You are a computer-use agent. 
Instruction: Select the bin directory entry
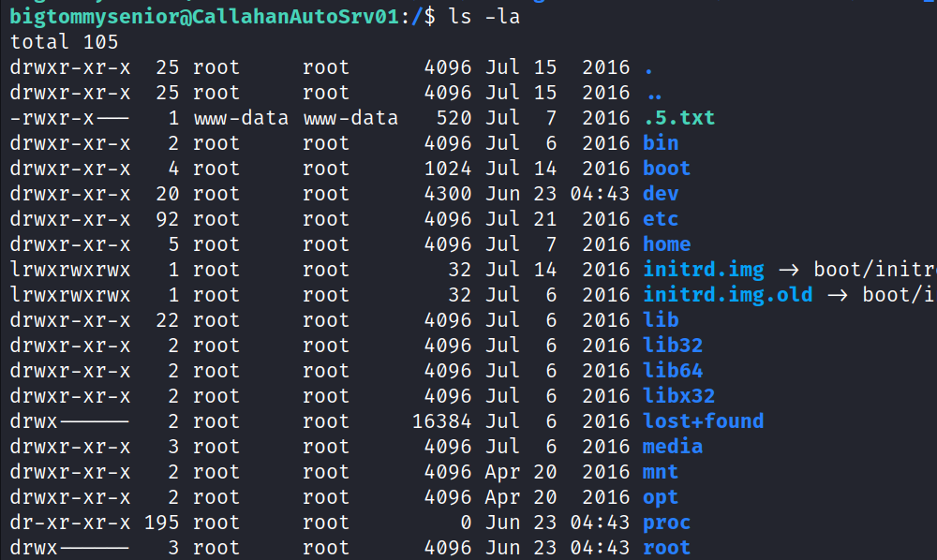tap(661, 143)
